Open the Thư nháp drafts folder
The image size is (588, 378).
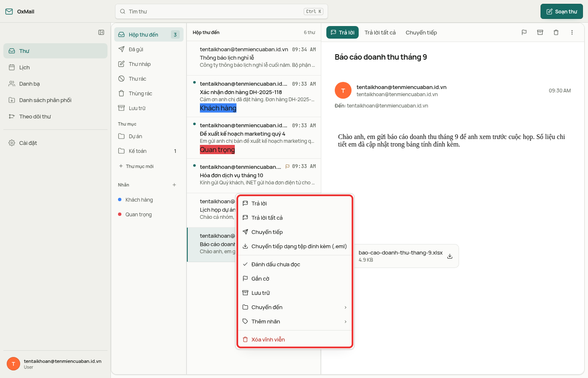click(149, 64)
